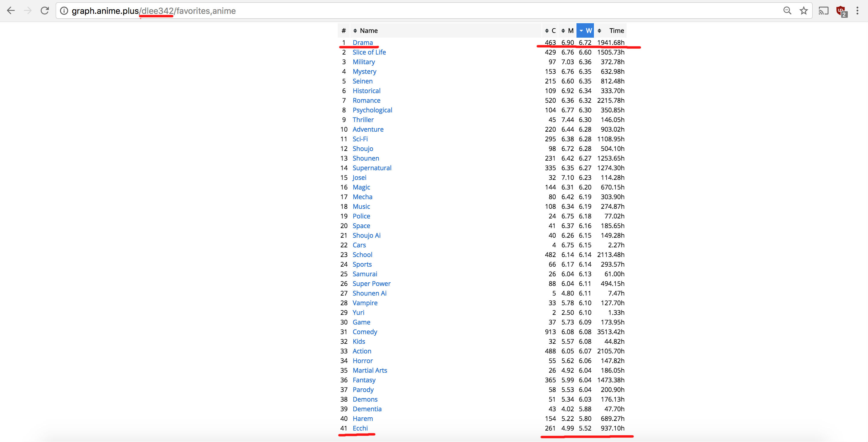Open the Thriller genre link
The height and width of the screenshot is (442, 868).
pos(363,120)
